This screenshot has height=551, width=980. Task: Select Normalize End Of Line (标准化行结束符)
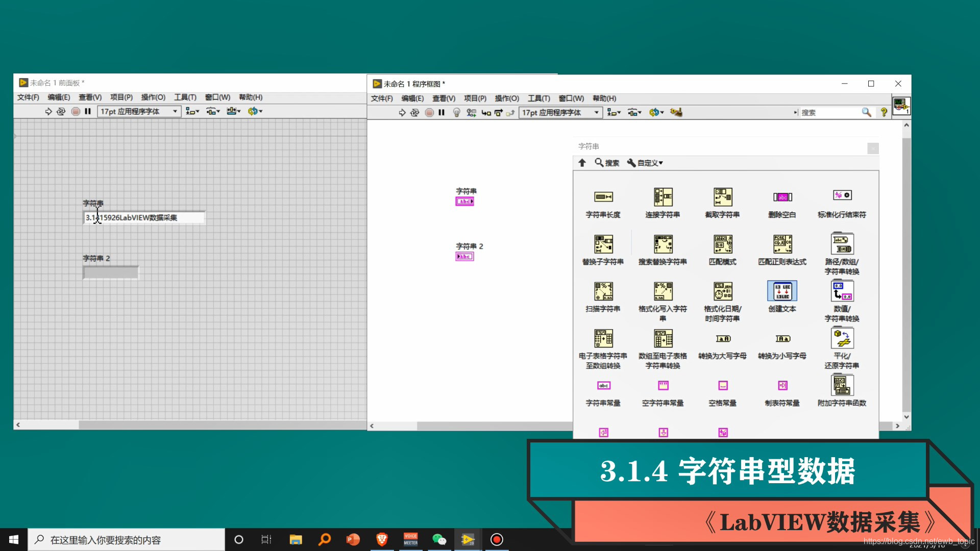tap(842, 195)
